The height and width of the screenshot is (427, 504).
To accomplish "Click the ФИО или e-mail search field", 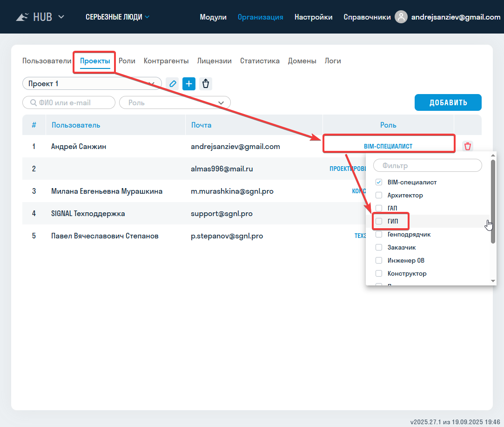I will click(x=69, y=102).
